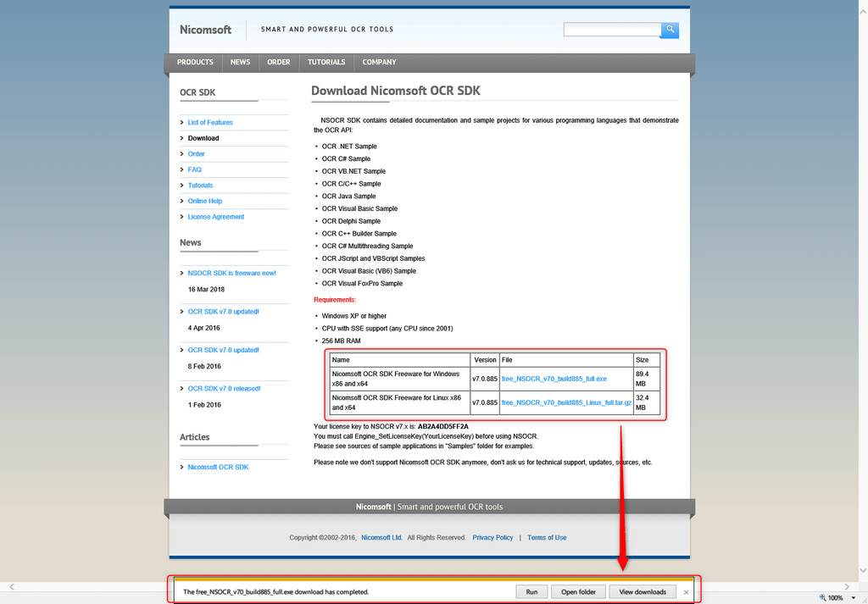The image size is (868, 604).
Task: Click the horizontal scrollbar left arrow
Action: pyautogui.click(x=11, y=586)
